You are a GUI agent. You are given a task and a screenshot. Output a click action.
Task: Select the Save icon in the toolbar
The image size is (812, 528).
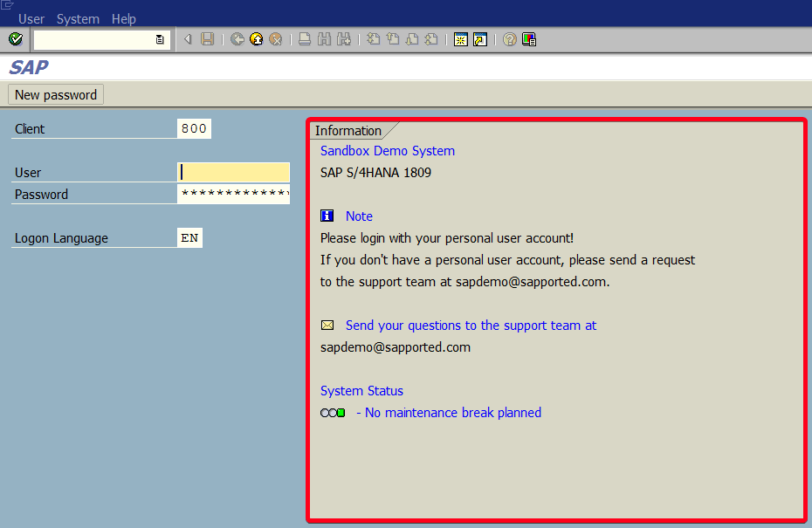[x=206, y=39]
